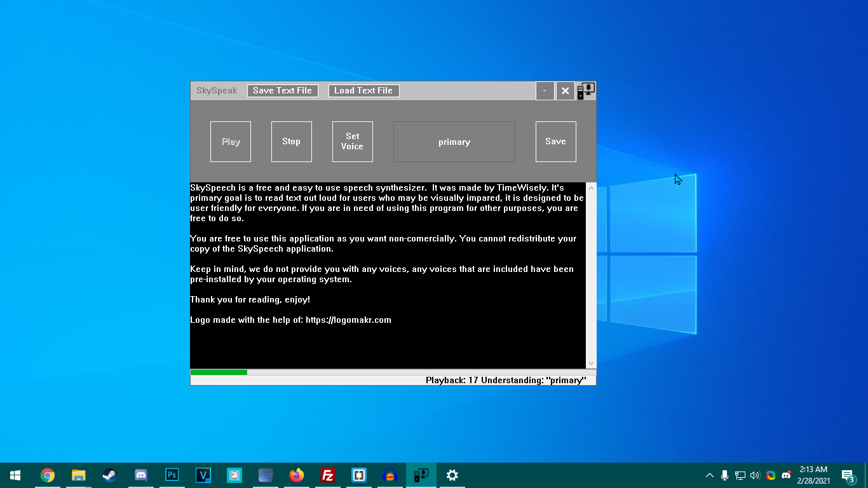868x488 pixels.
Task: Open the Load Text File menu
Action: pos(363,91)
